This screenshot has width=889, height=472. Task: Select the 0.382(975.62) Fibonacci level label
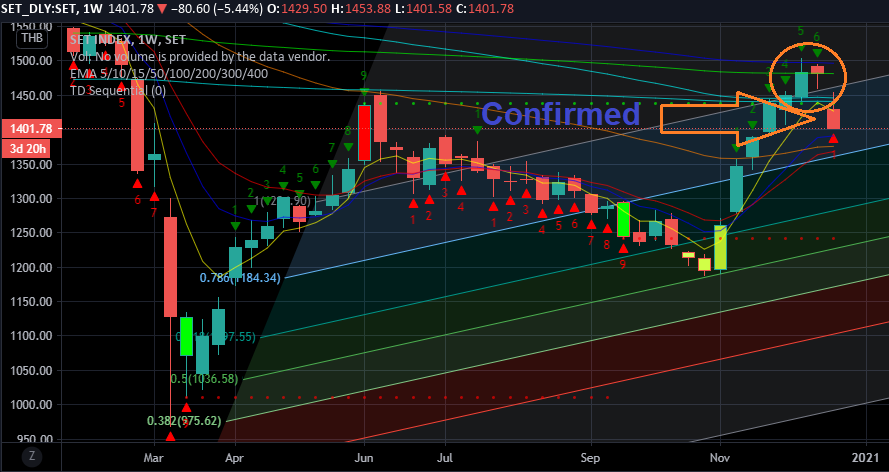pyautogui.click(x=184, y=421)
